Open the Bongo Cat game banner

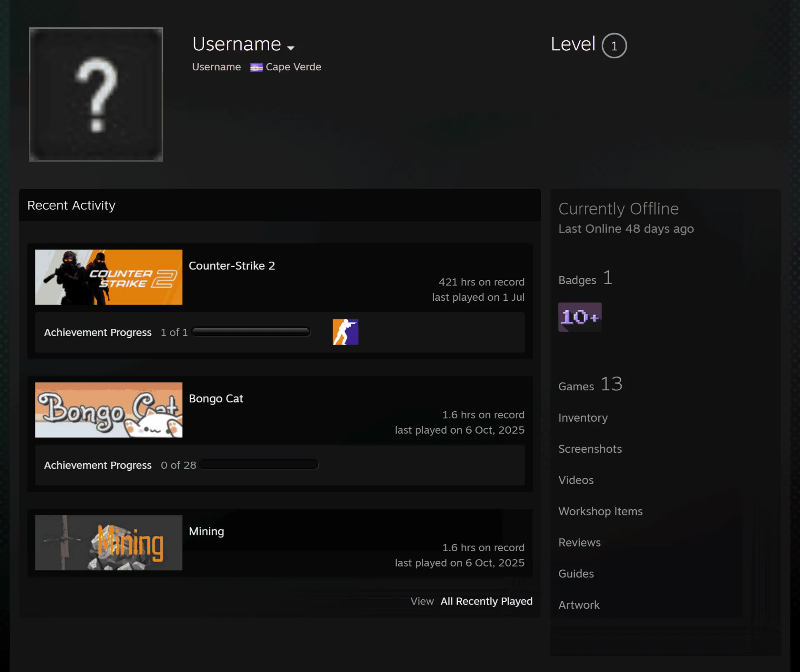click(109, 410)
